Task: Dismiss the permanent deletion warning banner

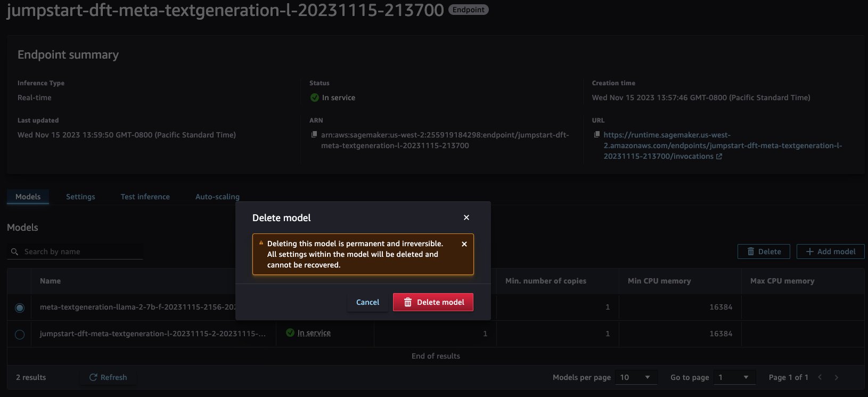Action: tap(464, 244)
